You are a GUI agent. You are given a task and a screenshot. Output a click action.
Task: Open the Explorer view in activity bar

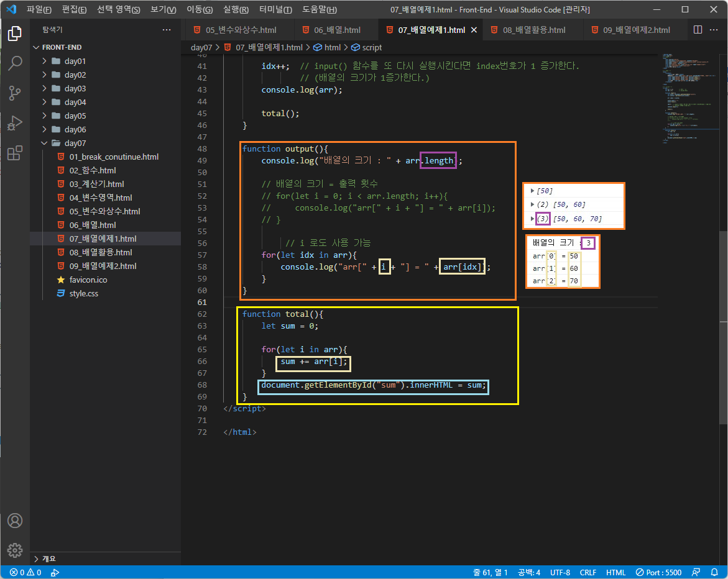pos(15,34)
